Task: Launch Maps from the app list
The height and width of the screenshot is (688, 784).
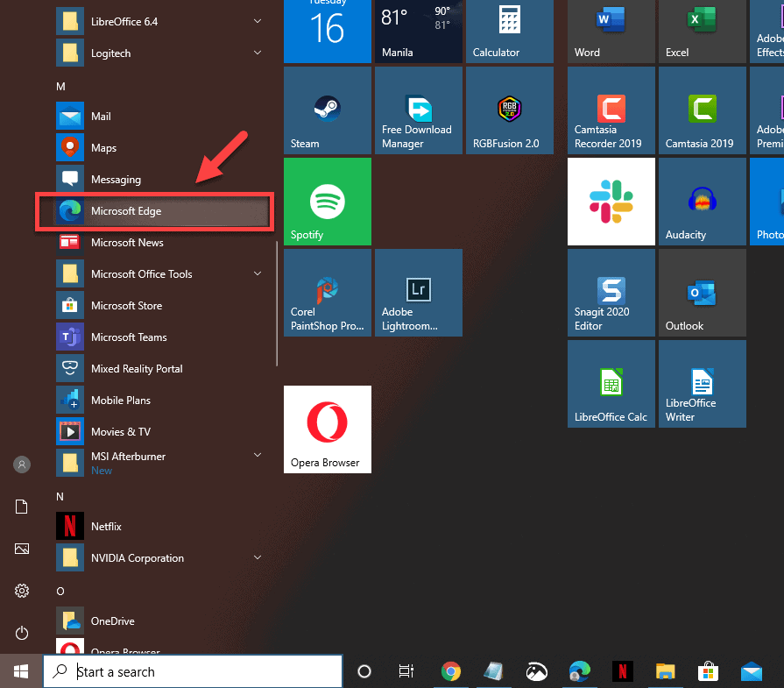Action: pos(160,148)
